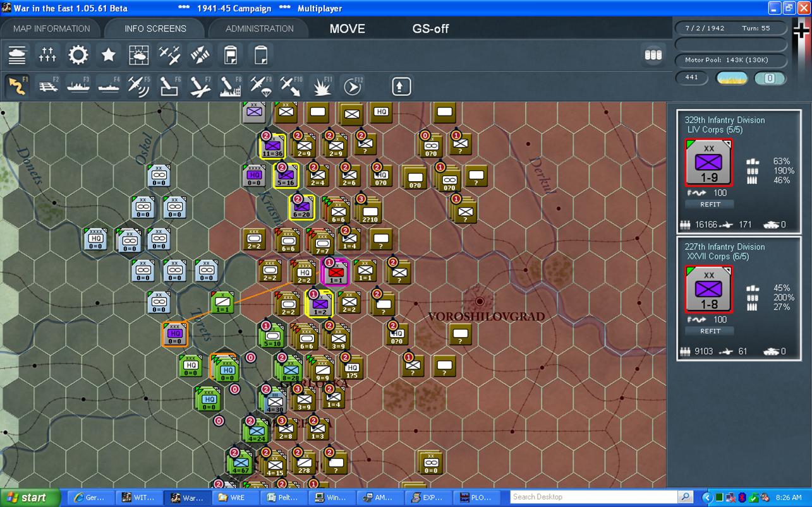This screenshot has height=507, width=812.
Task: Select the grey 4=30 unit on the map
Action: coord(274,400)
